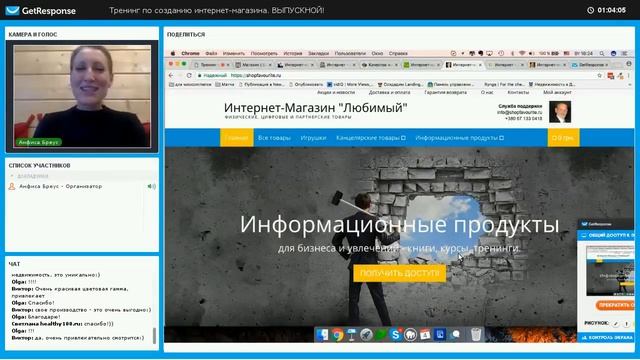Open Finder from the Dock
This screenshot has width=640, height=360.
pos(322,335)
